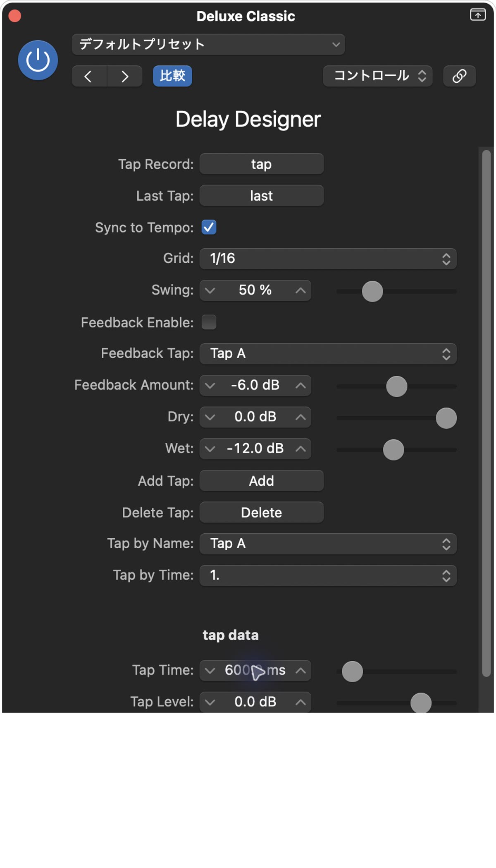Screen dimensions: 496x868
Task: Click the Wet -12.0 dB value field
Action: 255,448
